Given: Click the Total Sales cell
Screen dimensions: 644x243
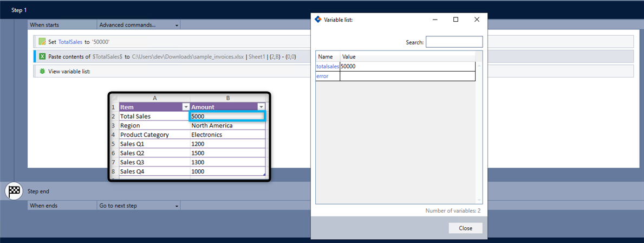Looking at the screenshot, I should (x=154, y=117).
